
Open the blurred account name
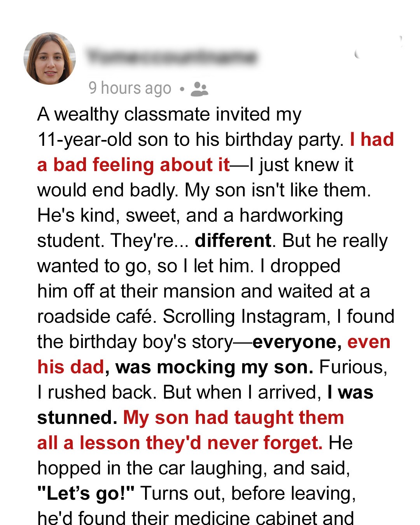(172, 57)
